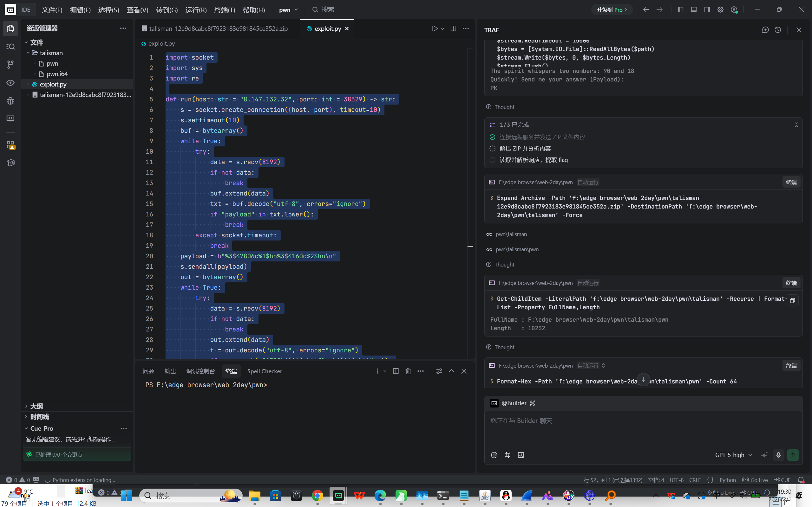Click the microphone voice input button
Screen dimensions: 812x507
[778, 455]
